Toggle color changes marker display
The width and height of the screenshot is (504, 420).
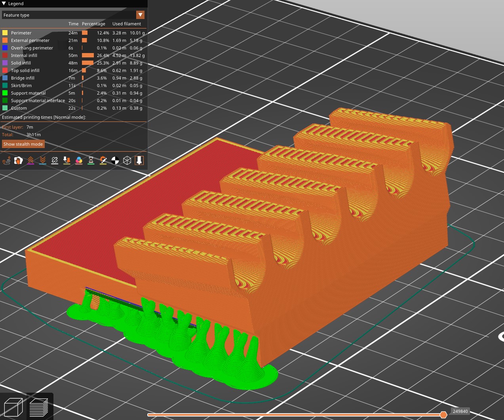click(79, 160)
